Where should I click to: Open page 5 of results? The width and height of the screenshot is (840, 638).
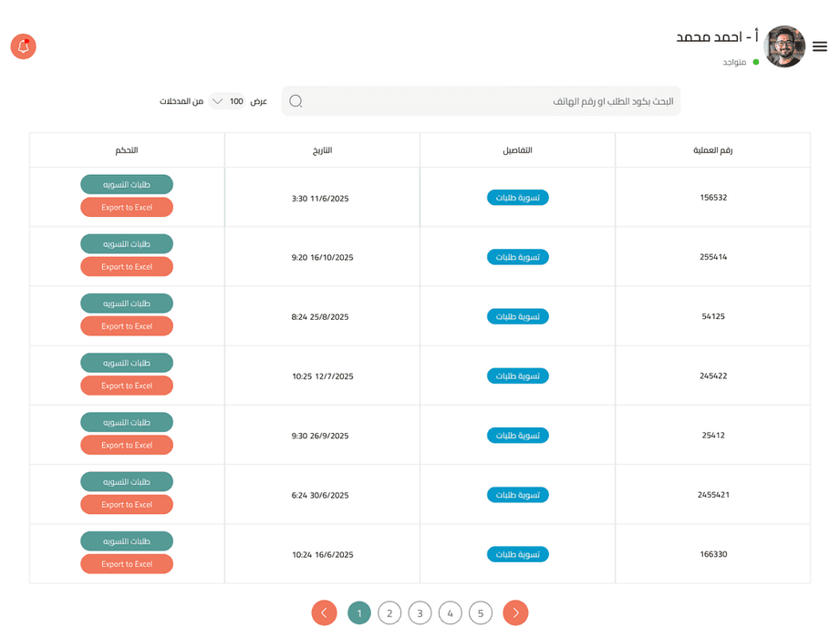click(x=481, y=613)
